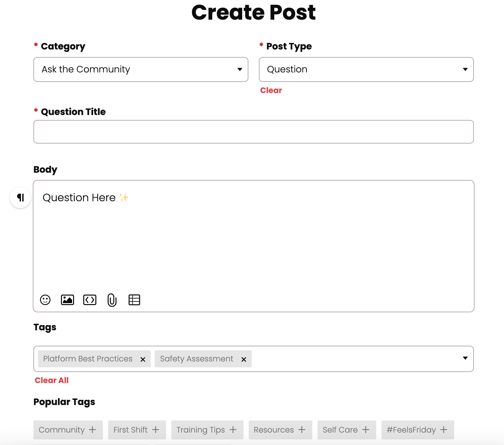504x445 pixels.
Task: Attach a file with the paperclip icon
Action: 112,300
